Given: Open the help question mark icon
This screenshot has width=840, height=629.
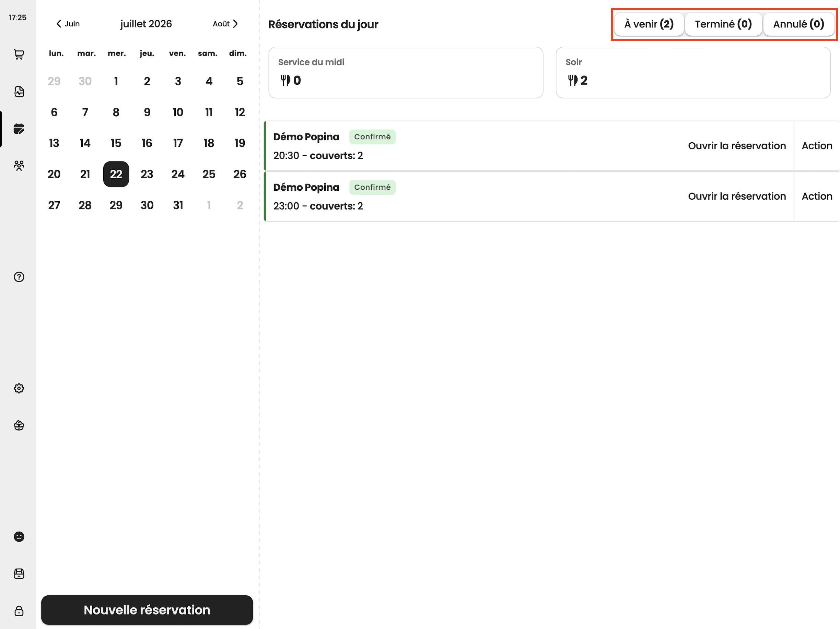Looking at the screenshot, I should [x=19, y=277].
